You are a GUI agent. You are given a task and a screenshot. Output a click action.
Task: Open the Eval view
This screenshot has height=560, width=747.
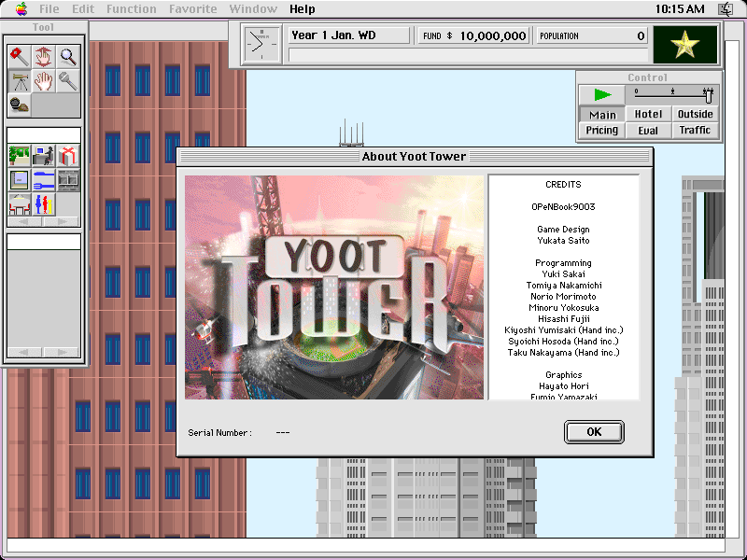(648, 131)
